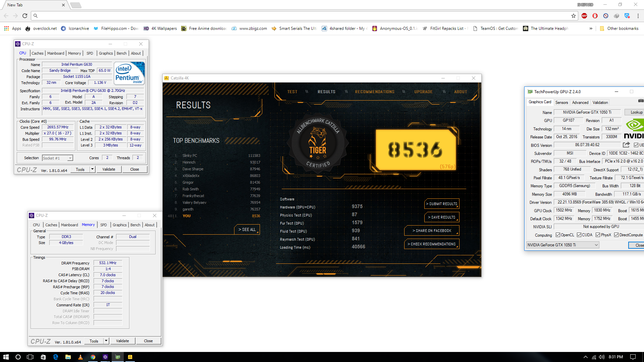Click the Adblock Plus extension icon
Viewport: 644px width, 362px height.
click(x=584, y=16)
